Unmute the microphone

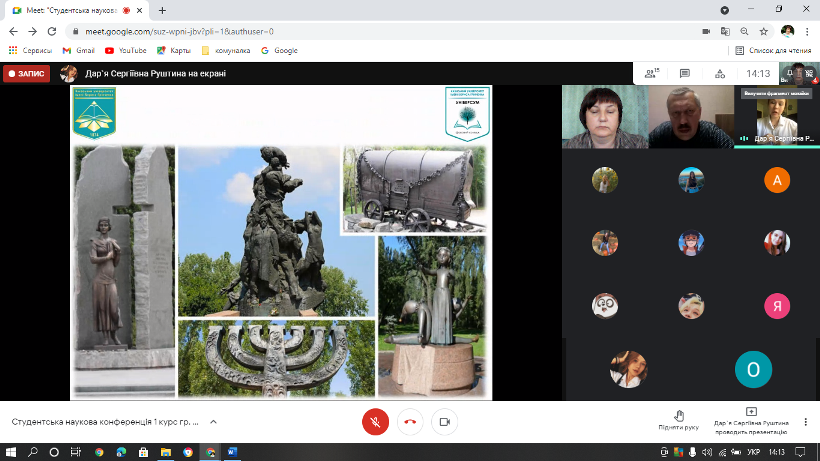click(375, 422)
